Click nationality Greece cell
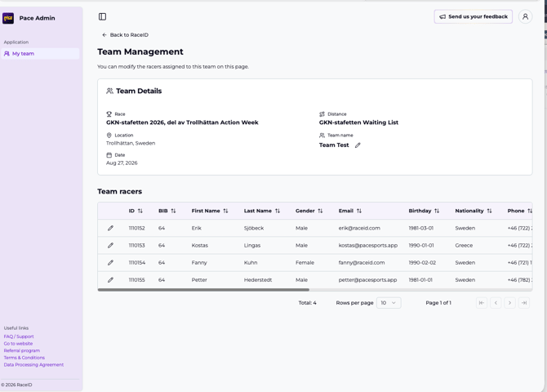This screenshot has width=547, height=392. [464, 245]
